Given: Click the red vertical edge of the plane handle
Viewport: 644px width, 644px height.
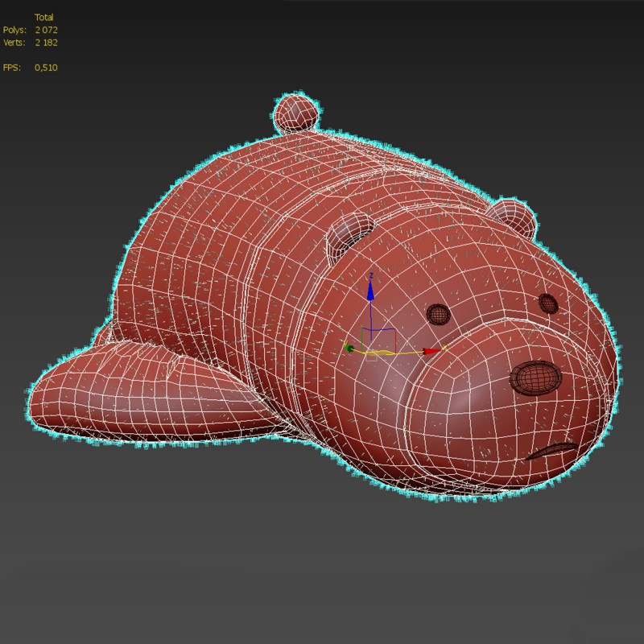Looking at the screenshot, I should tap(395, 341).
